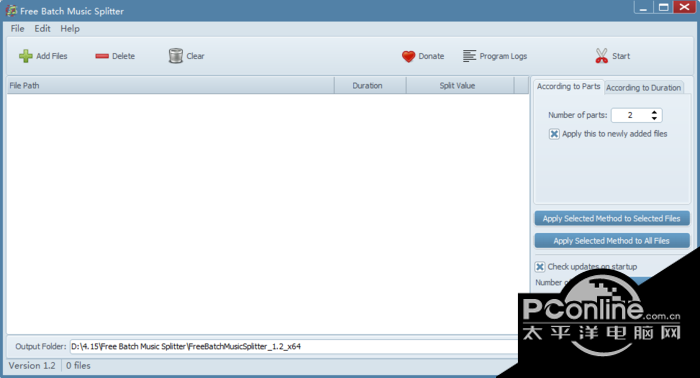Switch to According to Duration tab
The height and width of the screenshot is (378, 700).
pyautogui.click(x=643, y=87)
